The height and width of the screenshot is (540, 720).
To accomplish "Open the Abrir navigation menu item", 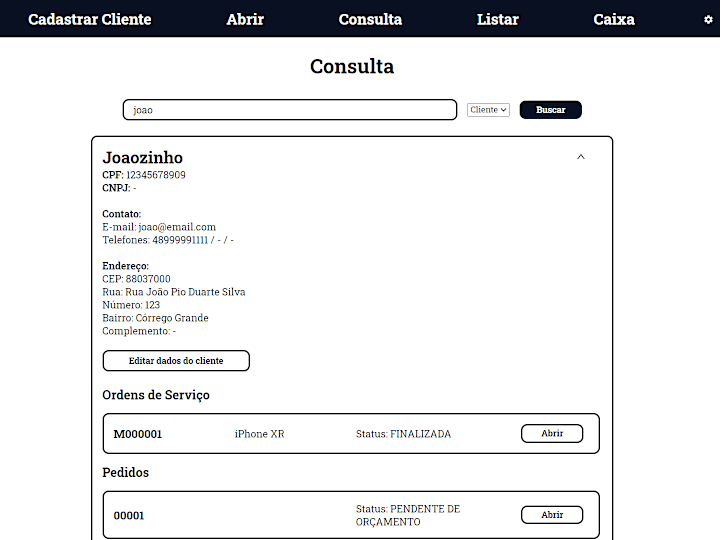I will click(245, 19).
